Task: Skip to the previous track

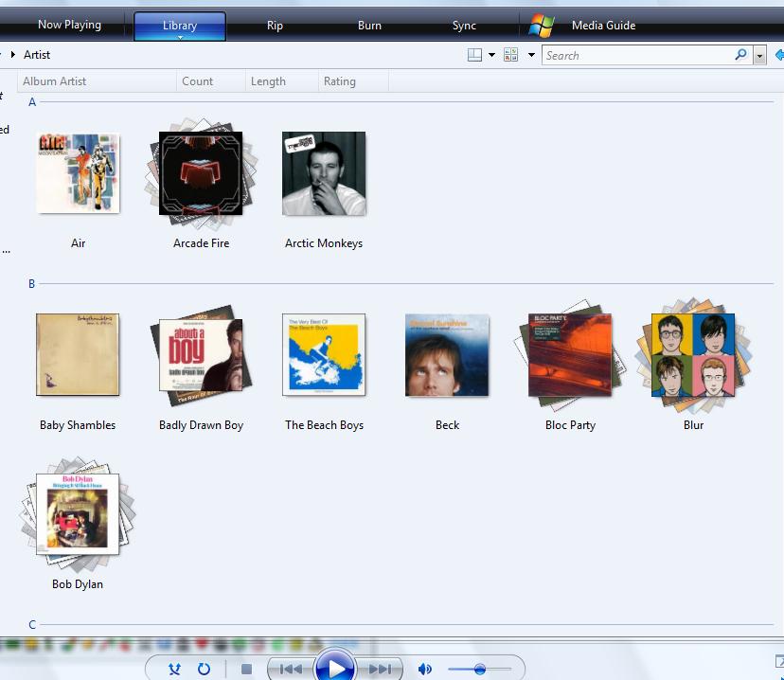Action: (x=291, y=669)
